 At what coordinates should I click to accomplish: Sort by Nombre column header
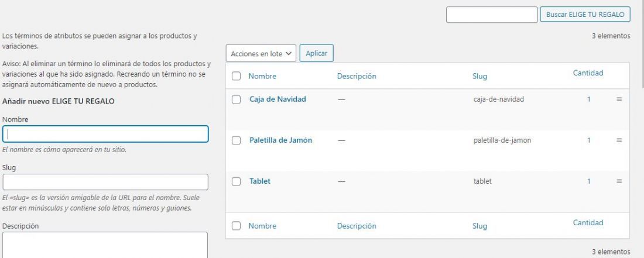click(x=262, y=76)
